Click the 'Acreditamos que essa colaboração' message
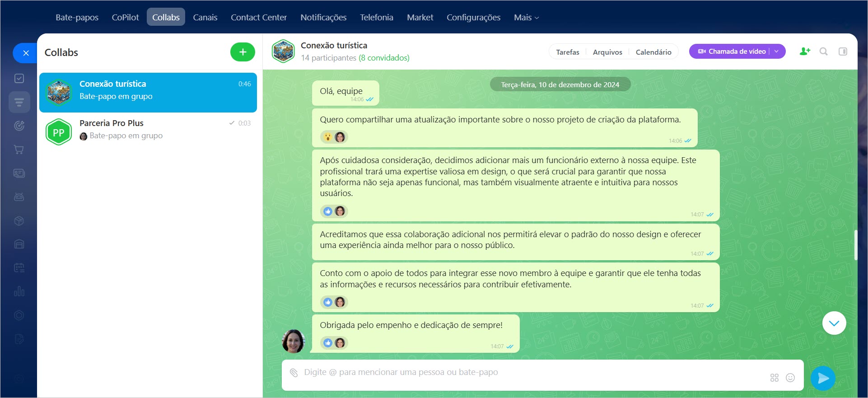The width and height of the screenshot is (868, 398). [515, 242]
